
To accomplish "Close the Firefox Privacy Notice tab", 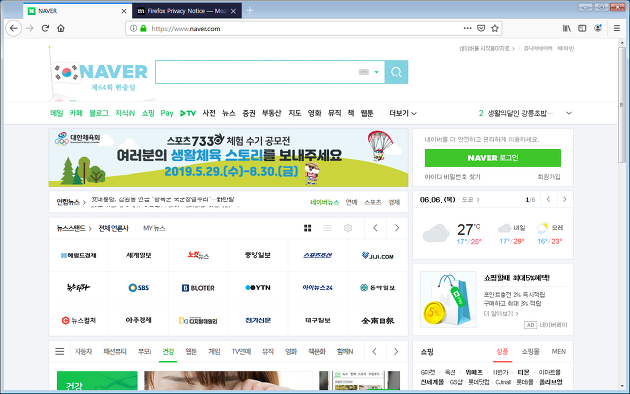I will pos(233,11).
